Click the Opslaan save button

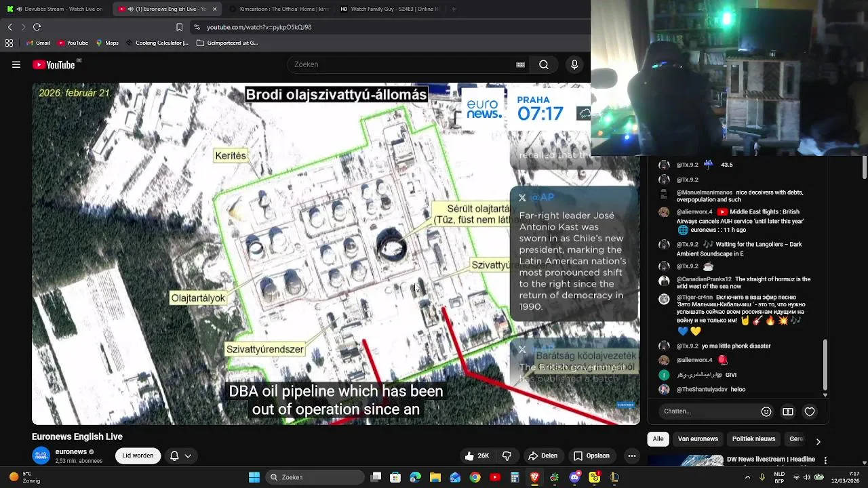click(591, 456)
